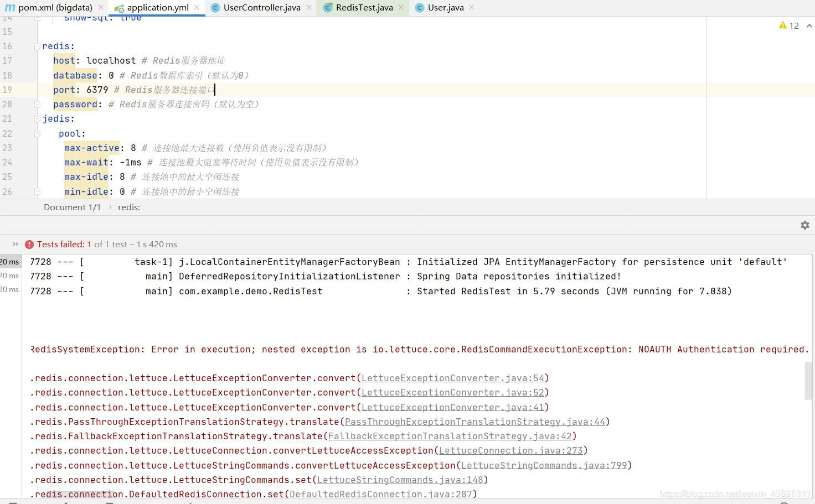Close the application.yml tab
This screenshot has height=504, width=815.
197,8
